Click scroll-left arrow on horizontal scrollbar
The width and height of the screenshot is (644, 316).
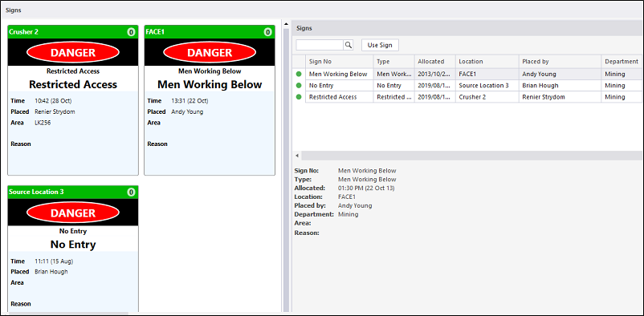click(297, 156)
